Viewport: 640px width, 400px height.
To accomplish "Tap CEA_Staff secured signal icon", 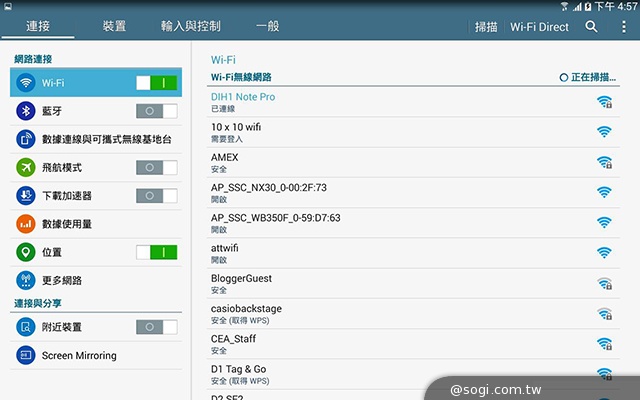I will click(604, 344).
